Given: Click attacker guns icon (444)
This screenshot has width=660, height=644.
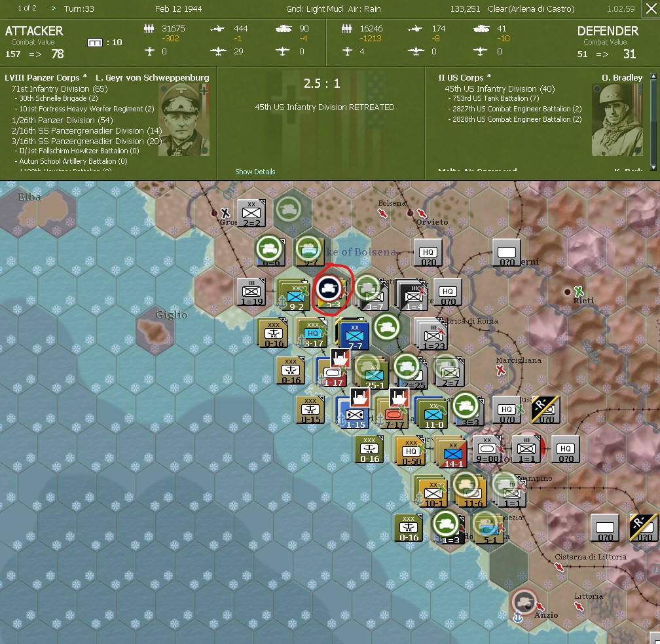Looking at the screenshot, I should click(x=217, y=29).
